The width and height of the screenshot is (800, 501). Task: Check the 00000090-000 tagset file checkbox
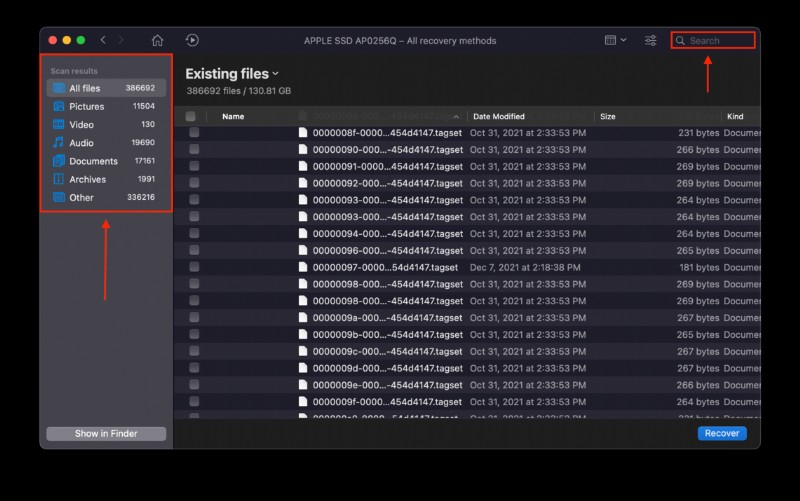(x=194, y=149)
